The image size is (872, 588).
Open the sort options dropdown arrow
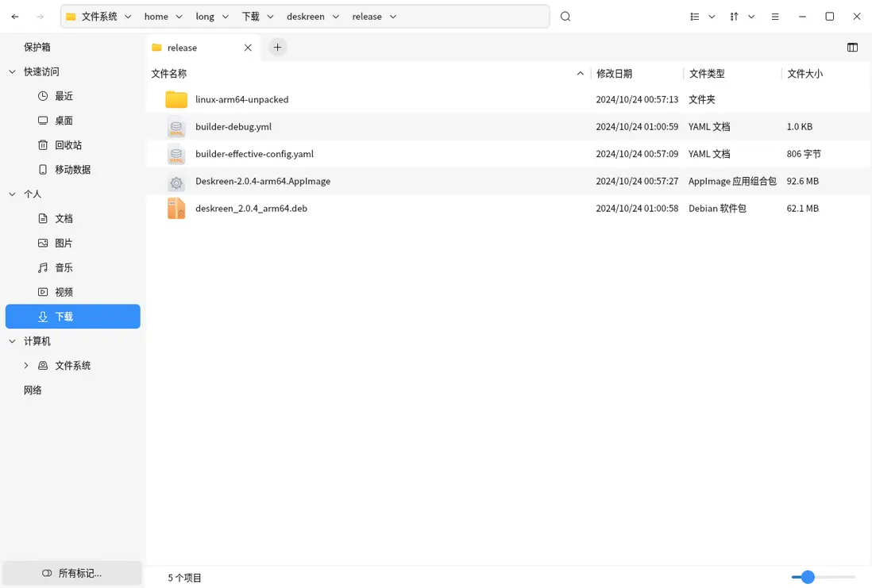pyautogui.click(x=751, y=17)
